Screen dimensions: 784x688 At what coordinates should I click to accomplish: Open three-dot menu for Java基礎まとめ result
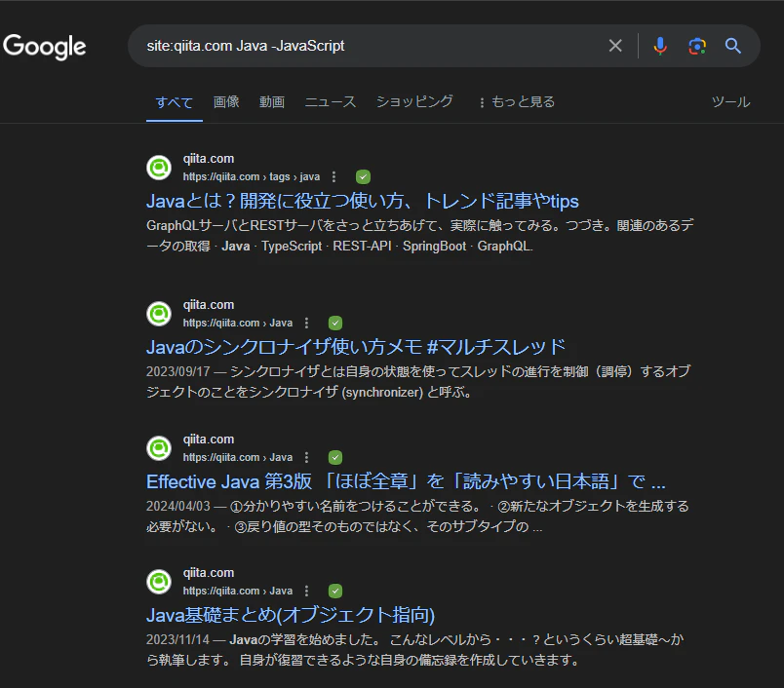point(306,592)
